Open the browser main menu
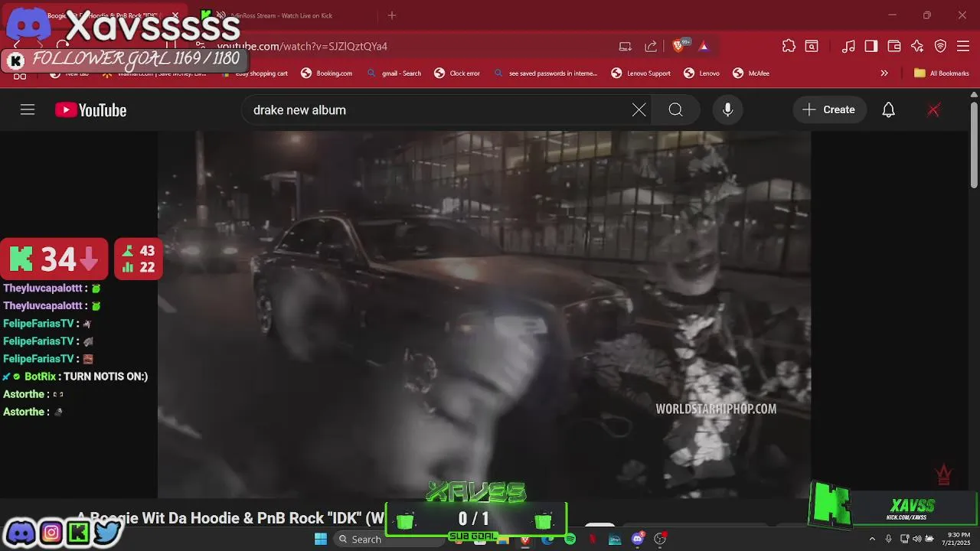The height and width of the screenshot is (551, 980). pos(963,46)
